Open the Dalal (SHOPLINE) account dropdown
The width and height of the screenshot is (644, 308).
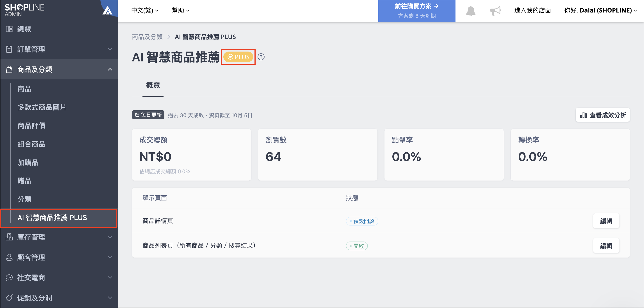(x=601, y=11)
